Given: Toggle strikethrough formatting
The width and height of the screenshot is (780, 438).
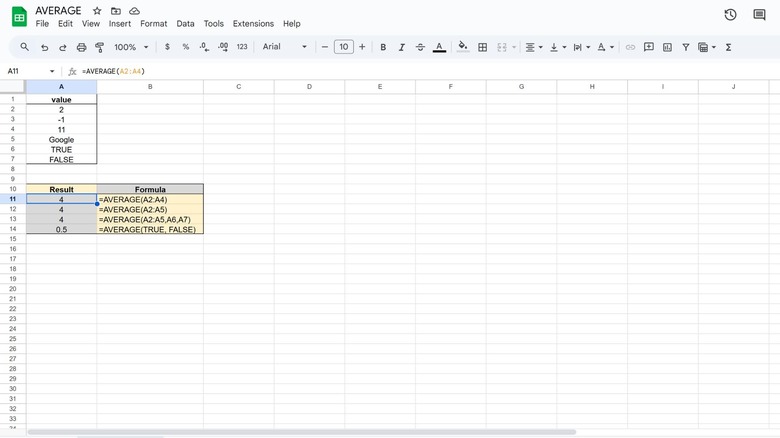Looking at the screenshot, I should click(x=420, y=47).
